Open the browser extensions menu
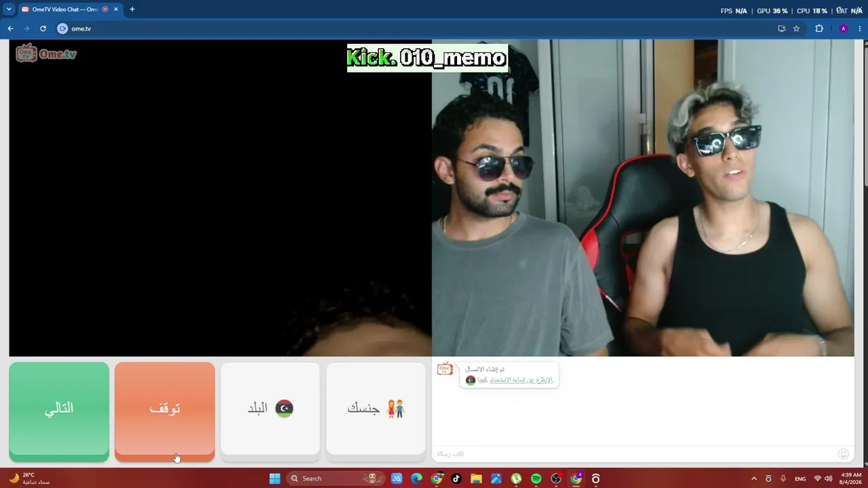The width and height of the screenshot is (868, 488). coord(819,28)
